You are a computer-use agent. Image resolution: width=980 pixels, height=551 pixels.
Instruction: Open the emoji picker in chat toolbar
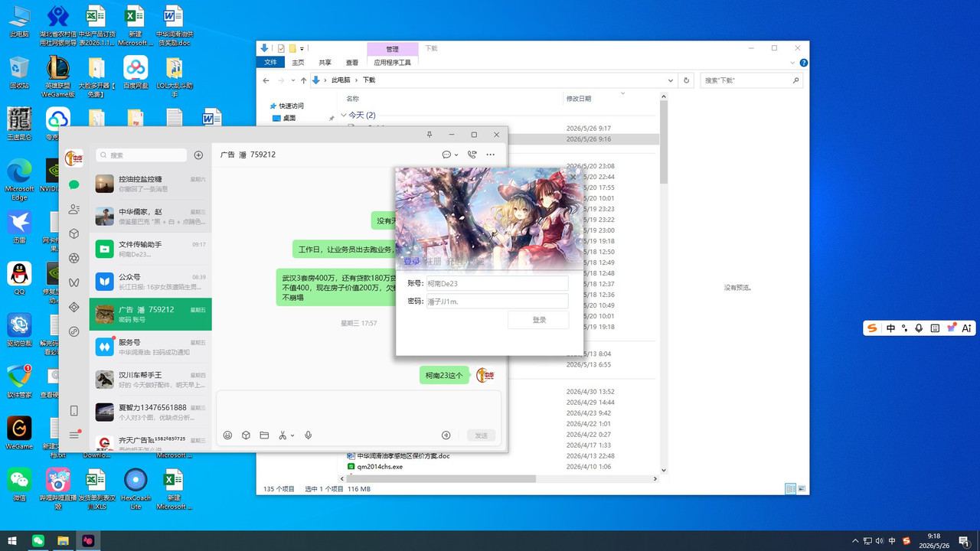(227, 435)
